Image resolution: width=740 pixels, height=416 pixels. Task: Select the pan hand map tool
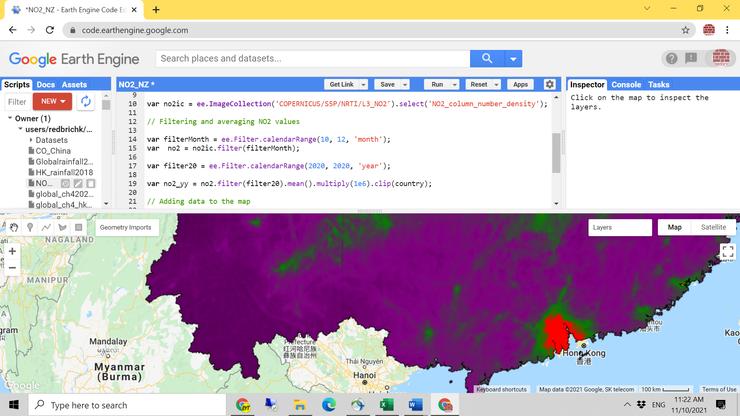(x=13, y=227)
